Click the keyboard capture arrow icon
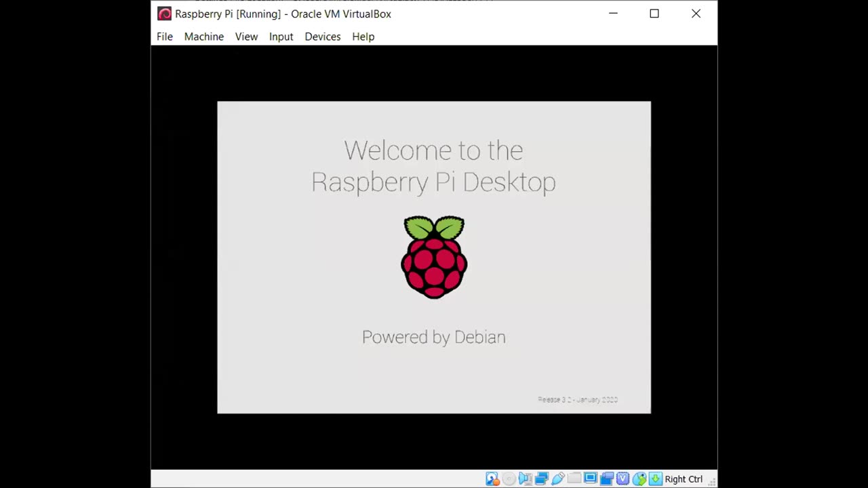Image resolution: width=868 pixels, height=488 pixels. (656, 479)
